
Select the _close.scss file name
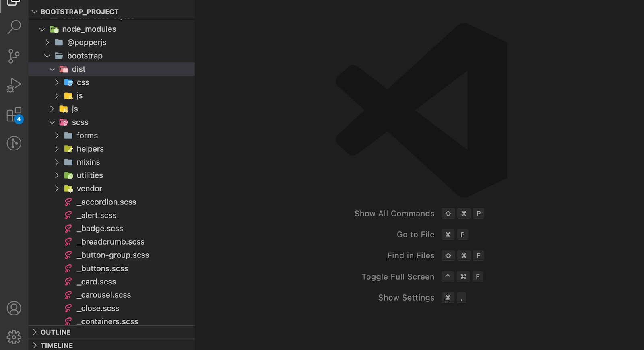point(98,308)
